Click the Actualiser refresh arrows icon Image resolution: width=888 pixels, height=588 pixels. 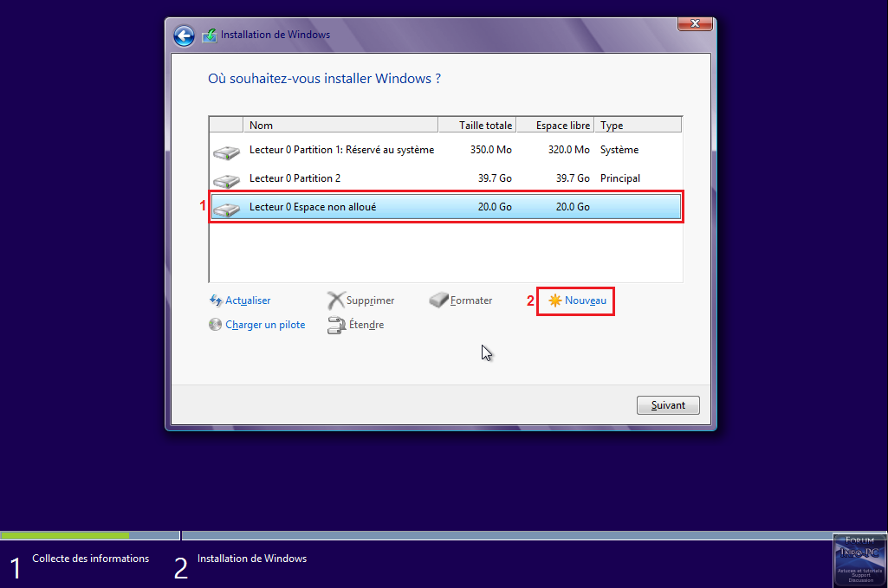(x=216, y=300)
